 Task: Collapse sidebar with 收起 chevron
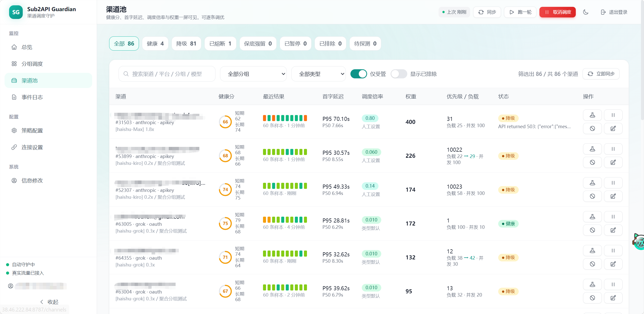[49, 302]
